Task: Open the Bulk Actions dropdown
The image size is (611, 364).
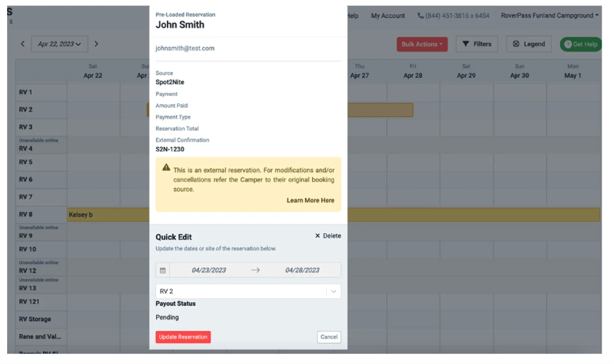Action: click(x=422, y=44)
